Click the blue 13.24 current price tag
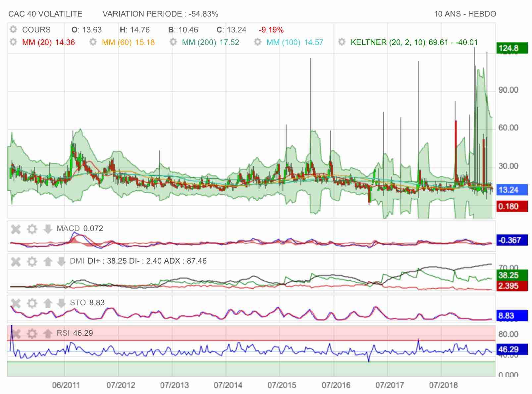Viewport: 532px width, 394px height. coord(512,190)
